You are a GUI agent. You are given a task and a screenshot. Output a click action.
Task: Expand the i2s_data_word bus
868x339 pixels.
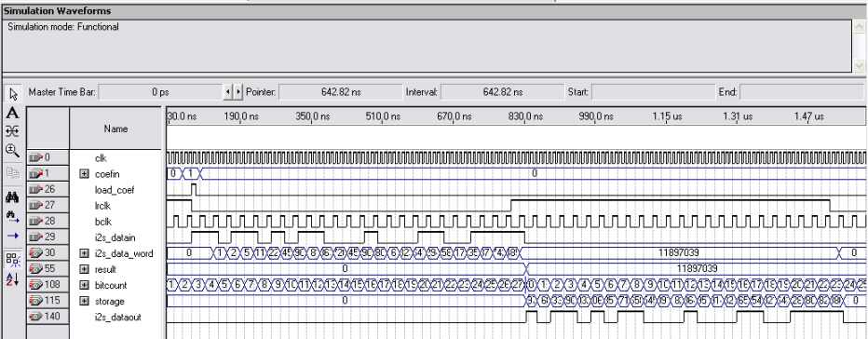click(x=84, y=253)
